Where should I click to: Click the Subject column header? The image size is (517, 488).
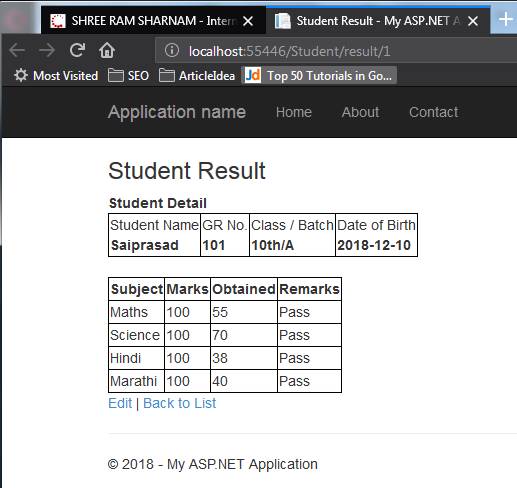click(137, 289)
